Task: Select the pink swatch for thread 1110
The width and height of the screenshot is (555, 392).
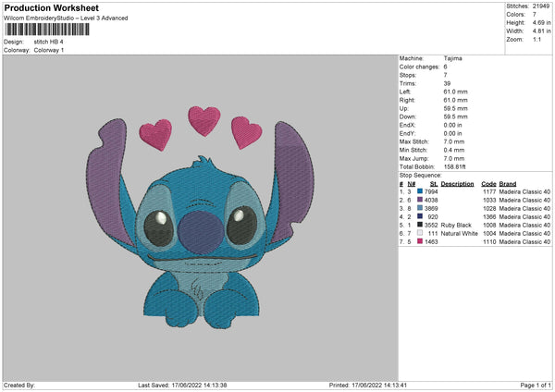Action: click(420, 241)
